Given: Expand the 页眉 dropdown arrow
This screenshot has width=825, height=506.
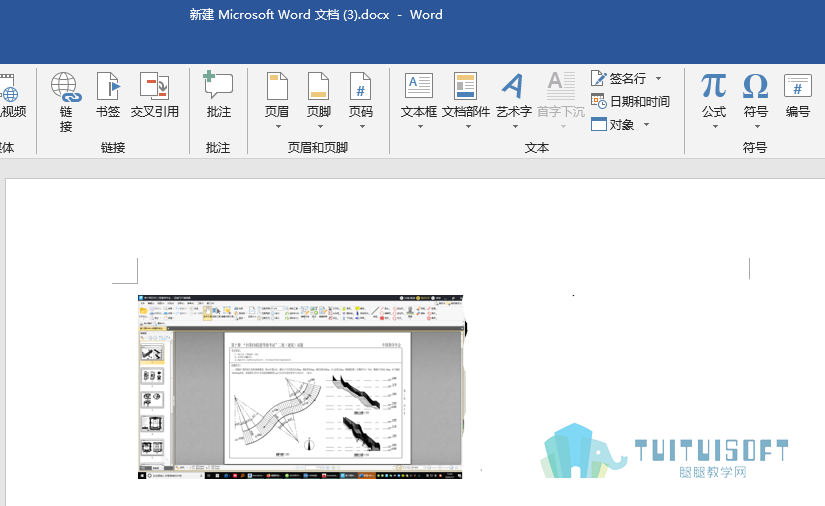Looking at the screenshot, I should click(x=278, y=127).
